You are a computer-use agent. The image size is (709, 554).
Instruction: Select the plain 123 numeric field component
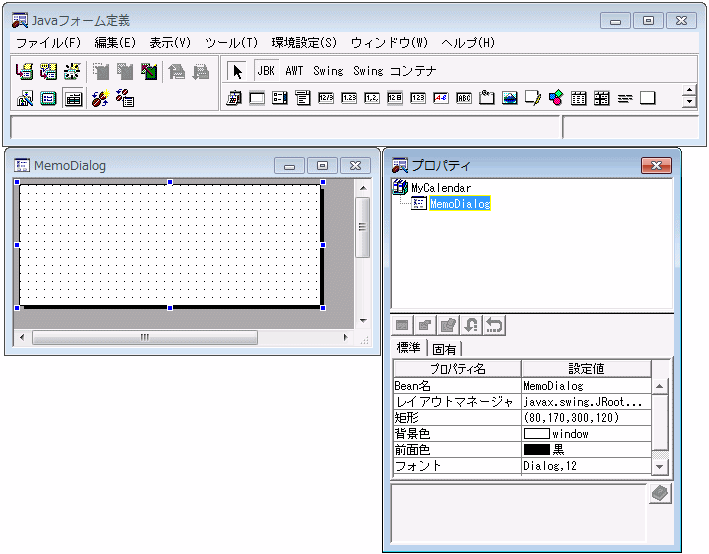tap(418, 98)
